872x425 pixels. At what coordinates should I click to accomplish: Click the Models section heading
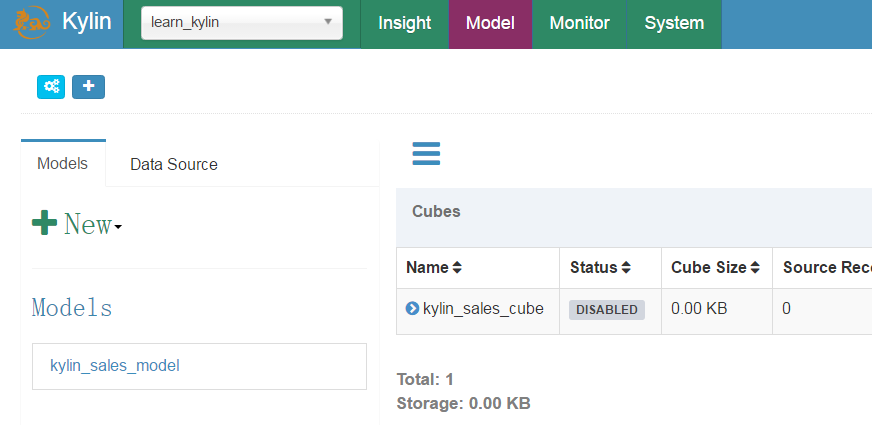tap(72, 307)
